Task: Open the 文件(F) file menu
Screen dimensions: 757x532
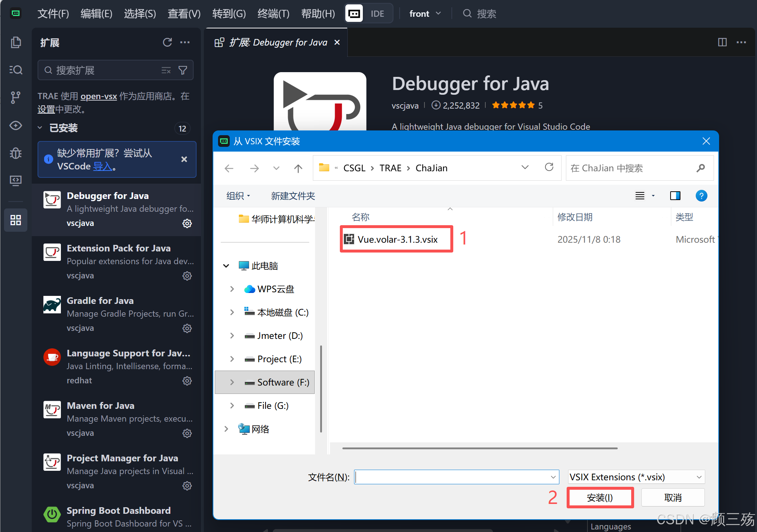Action: pyautogui.click(x=53, y=14)
